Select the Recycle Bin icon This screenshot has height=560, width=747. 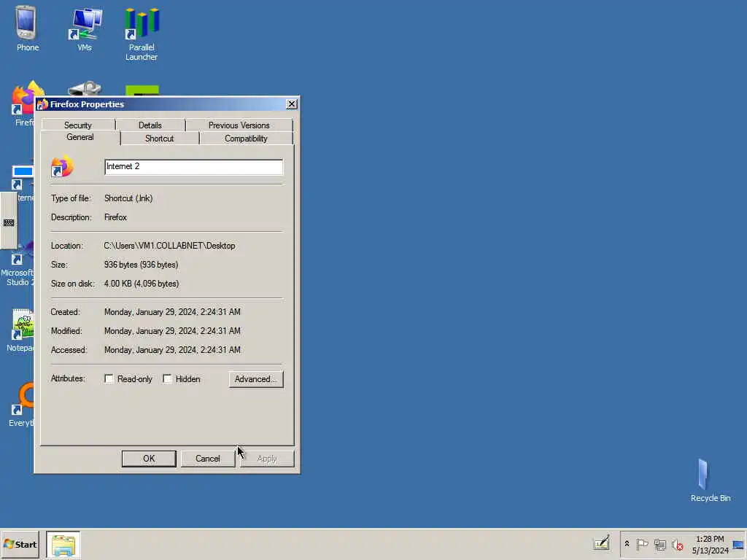point(710,480)
